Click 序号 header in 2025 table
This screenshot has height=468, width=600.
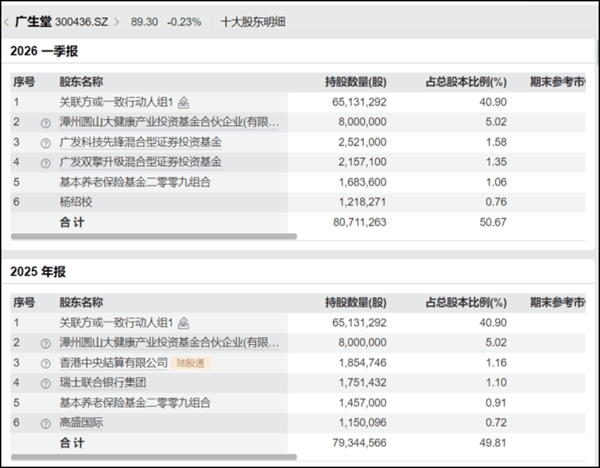point(24,303)
